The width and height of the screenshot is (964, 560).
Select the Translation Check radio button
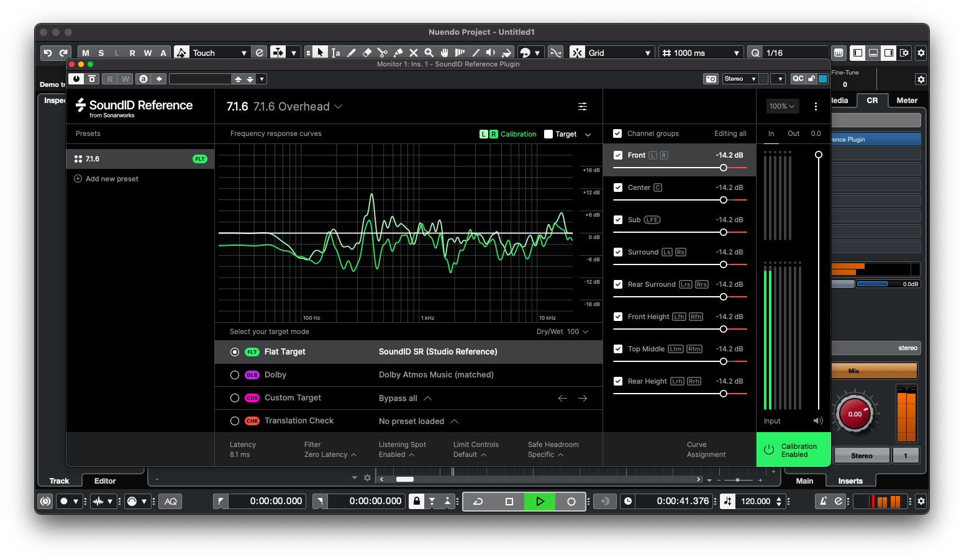click(235, 421)
